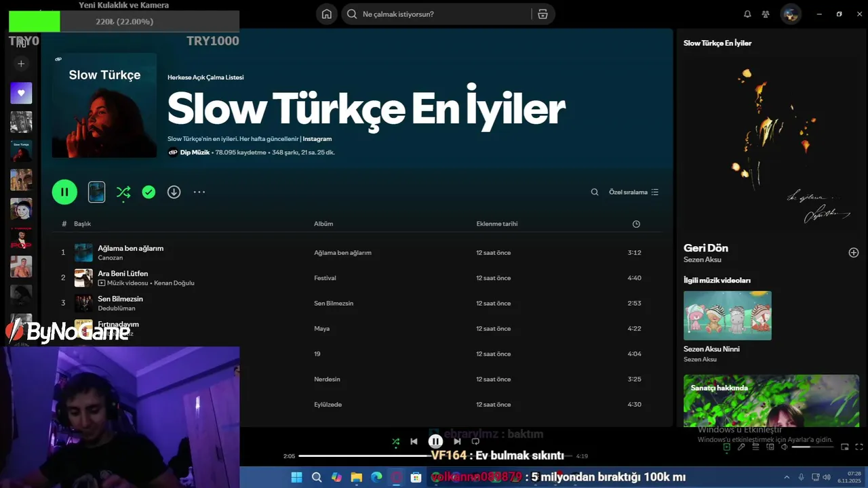
Task: Open File Explorer from taskbar
Action: [357, 477]
